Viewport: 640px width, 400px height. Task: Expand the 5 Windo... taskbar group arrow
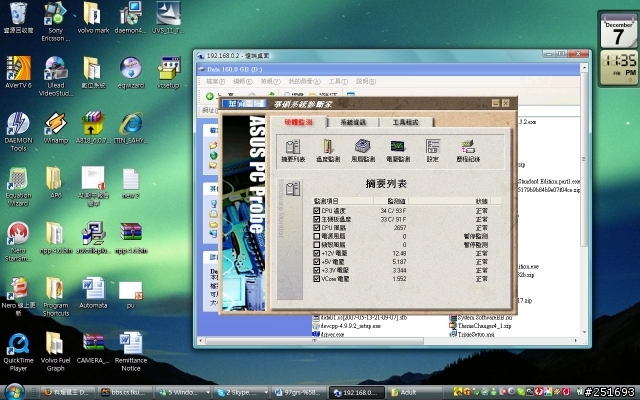click(208, 392)
